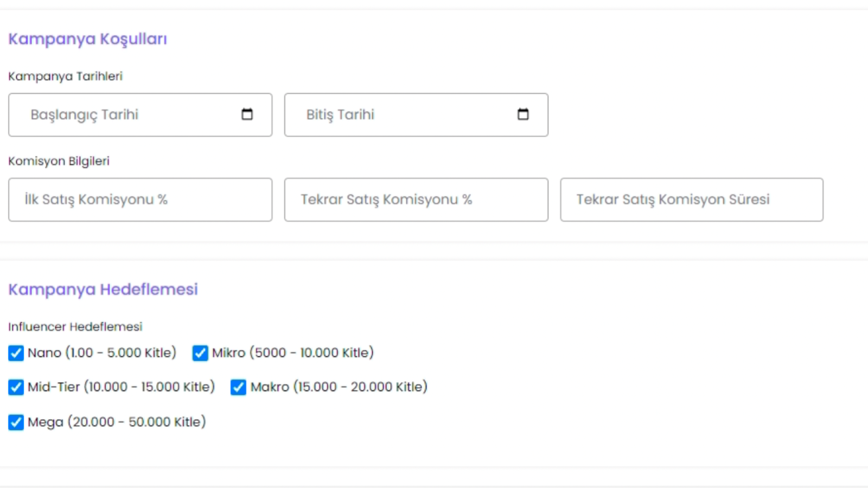Click the Kampanya Tarihleri label
Viewport: 868px width, 488px height.
click(x=66, y=76)
